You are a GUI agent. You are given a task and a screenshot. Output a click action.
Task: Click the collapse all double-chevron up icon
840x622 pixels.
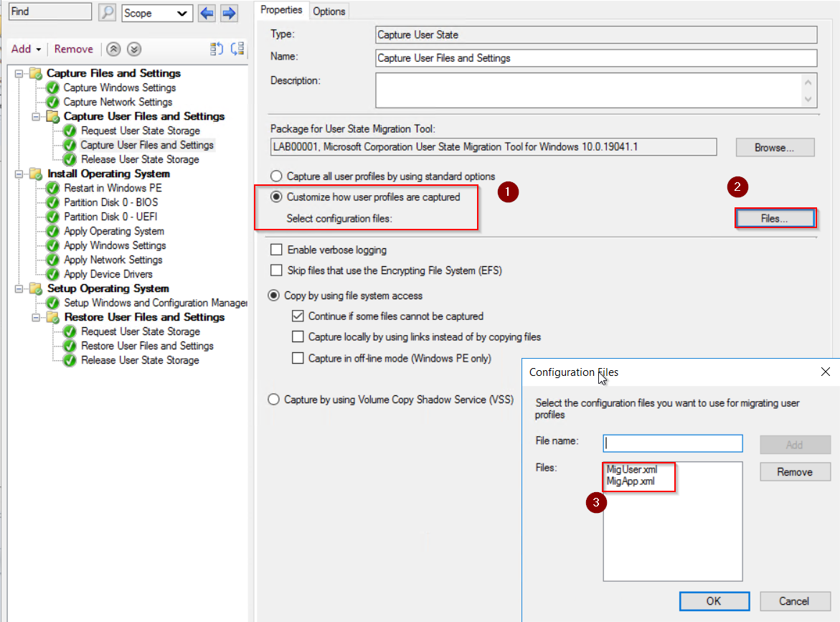[x=113, y=49]
